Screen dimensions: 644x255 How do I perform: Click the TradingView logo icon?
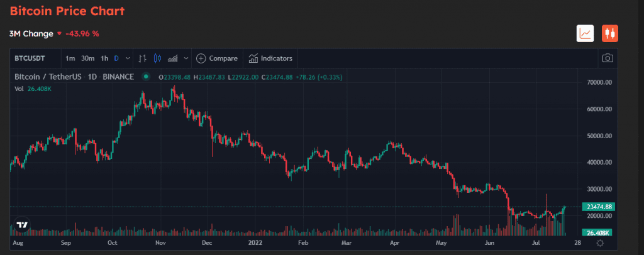[21, 225]
